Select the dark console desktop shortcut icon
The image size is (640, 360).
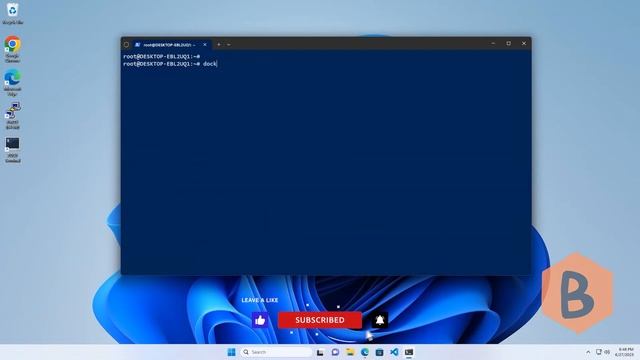[13, 150]
